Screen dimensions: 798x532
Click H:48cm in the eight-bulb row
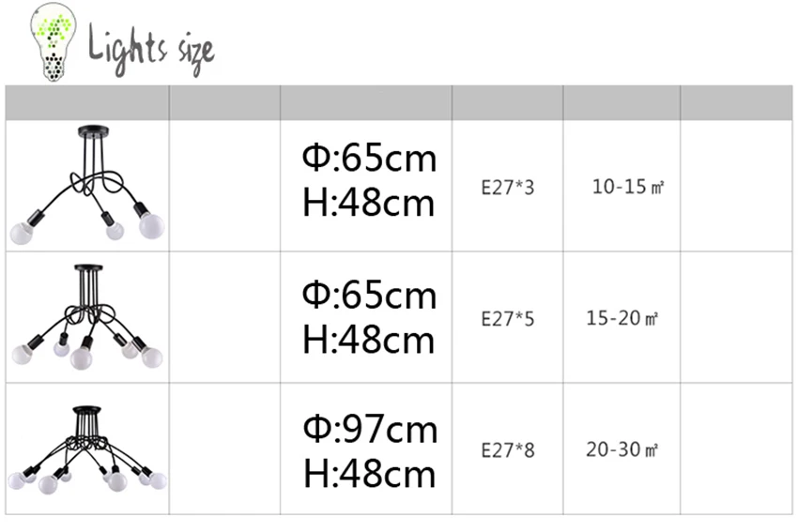tap(369, 474)
